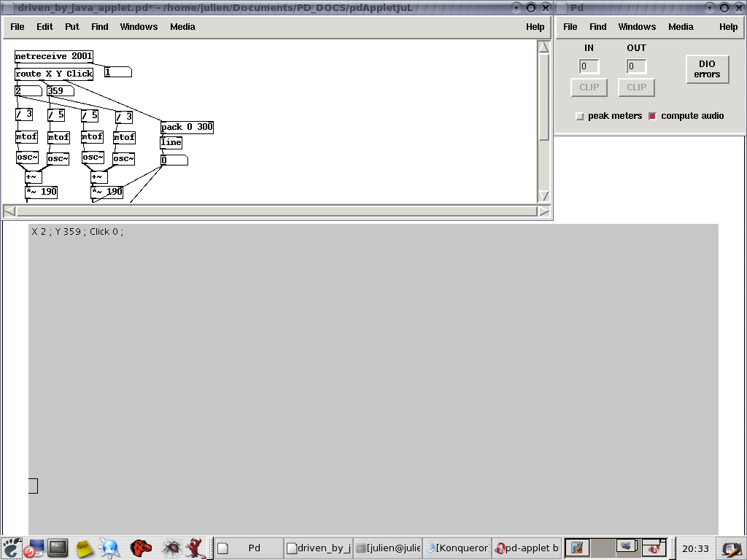Switch to the Konqueror taskbar window
The image size is (747, 560).
coord(457,548)
